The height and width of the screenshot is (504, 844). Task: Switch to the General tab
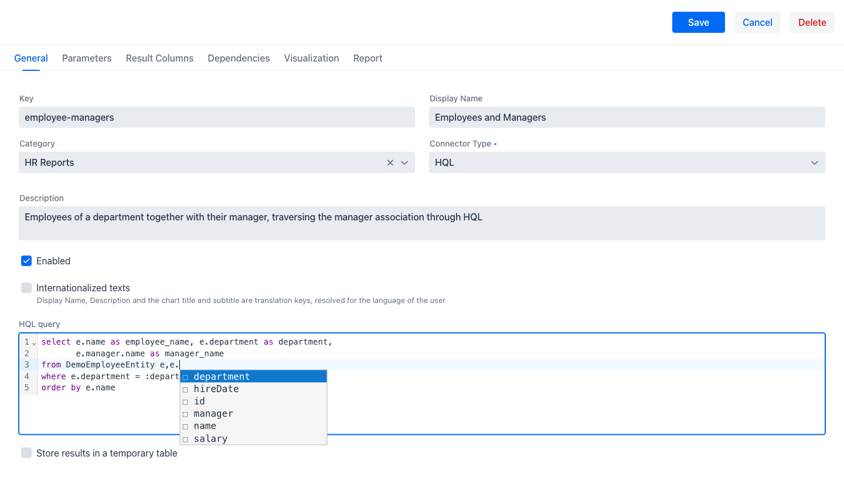[31, 58]
